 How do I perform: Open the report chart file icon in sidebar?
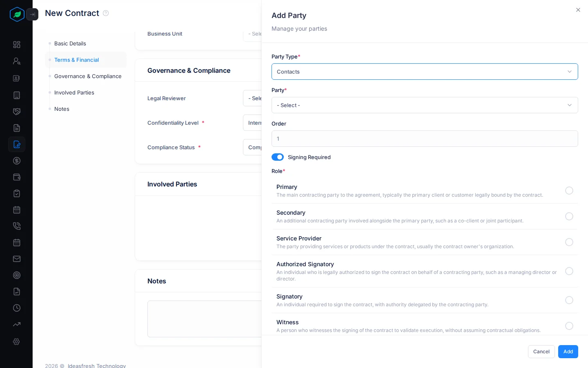pyautogui.click(x=17, y=292)
